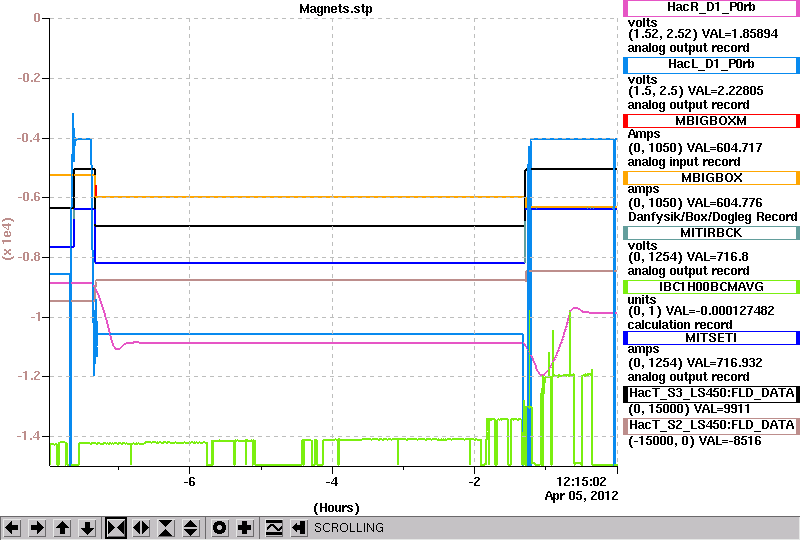
Task: Select the HacR_D1_P0rb curve label
Action: pyautogui.click(x=711, y=8)
